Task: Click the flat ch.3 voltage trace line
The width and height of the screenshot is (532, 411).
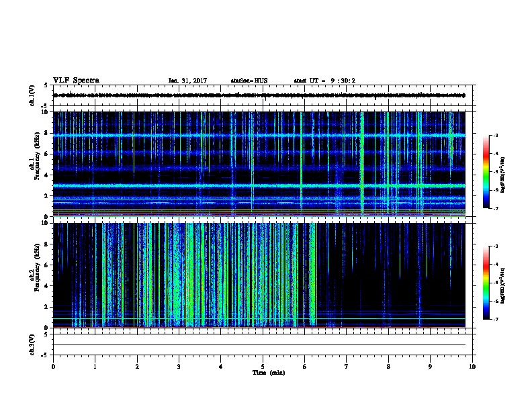Action: [x=259, y=345]
